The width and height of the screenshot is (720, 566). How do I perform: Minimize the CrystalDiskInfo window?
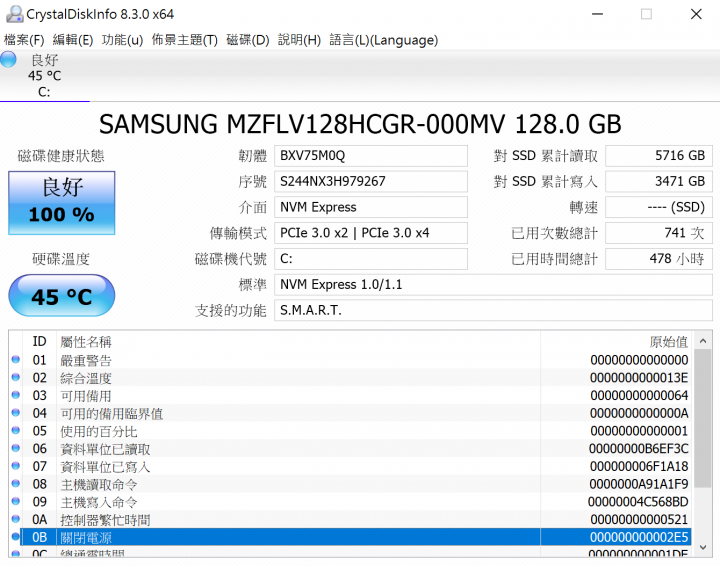click(x=597, y=14)
